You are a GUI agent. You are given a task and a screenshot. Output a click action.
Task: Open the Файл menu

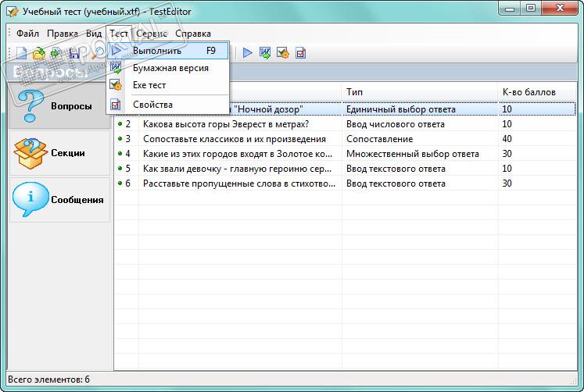coord(27,34)
